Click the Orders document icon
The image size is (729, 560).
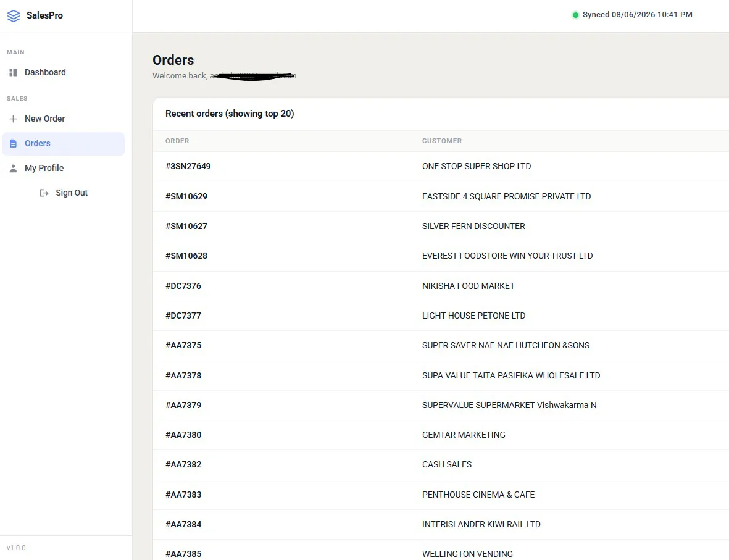[14, 144]
